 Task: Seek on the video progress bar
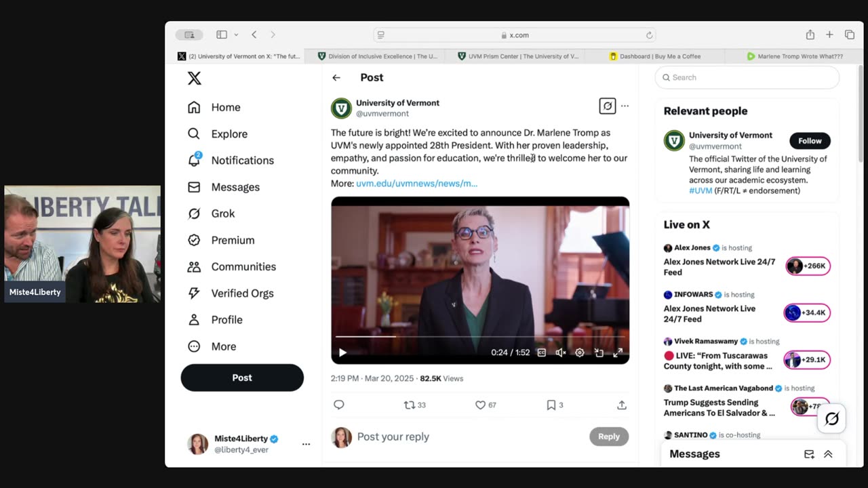click(x=479, y=336)
